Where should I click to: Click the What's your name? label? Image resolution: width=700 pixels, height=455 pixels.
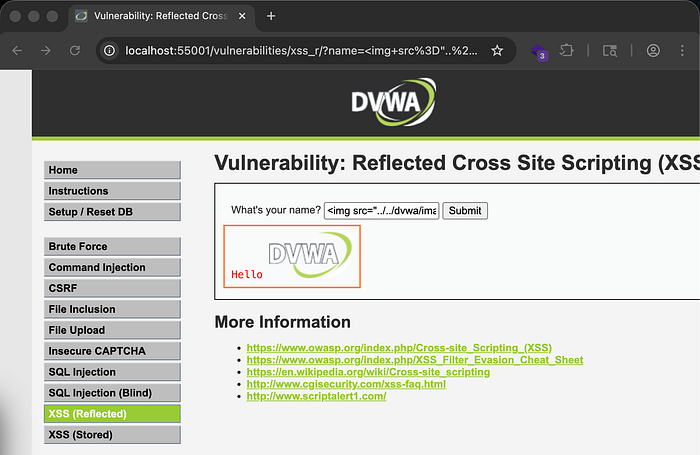[x=276, y=210]
